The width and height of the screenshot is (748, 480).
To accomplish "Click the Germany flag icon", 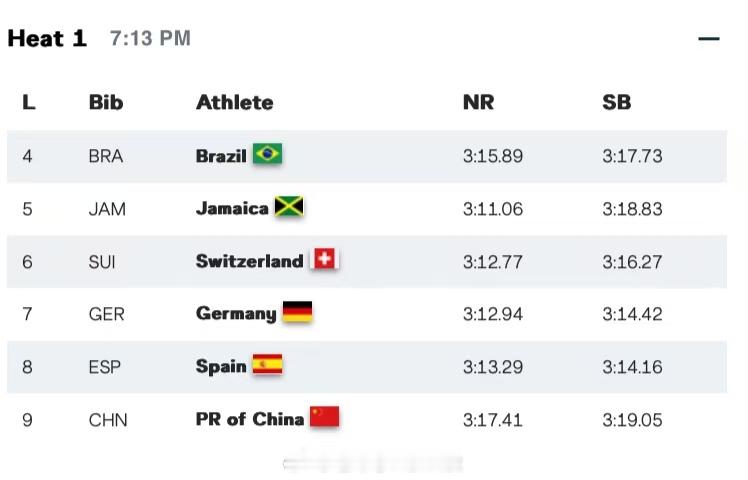I will pos(297,312).
